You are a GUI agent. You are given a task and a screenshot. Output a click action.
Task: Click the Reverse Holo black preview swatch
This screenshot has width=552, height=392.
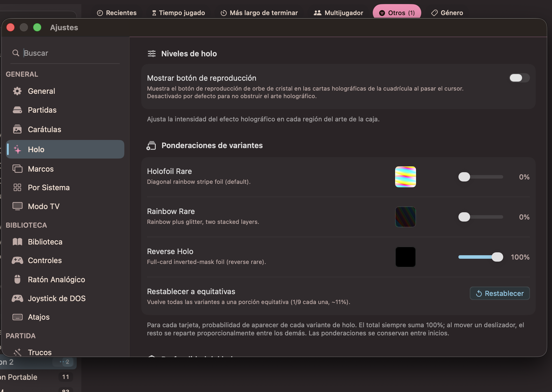pyautogui.click(x=405, y=257)
